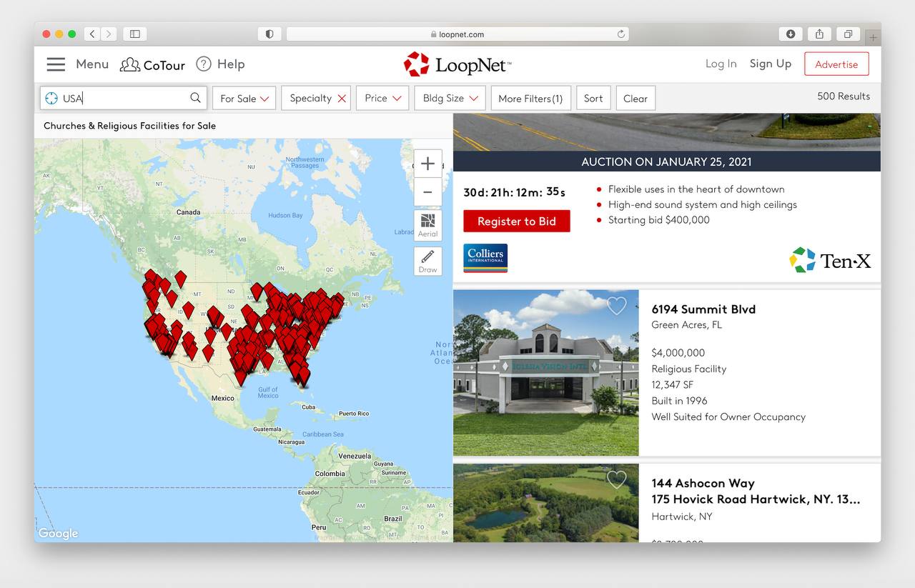Viewport: 915px width, 588px height.
Task: Open the Sort options
Action: 593,98
